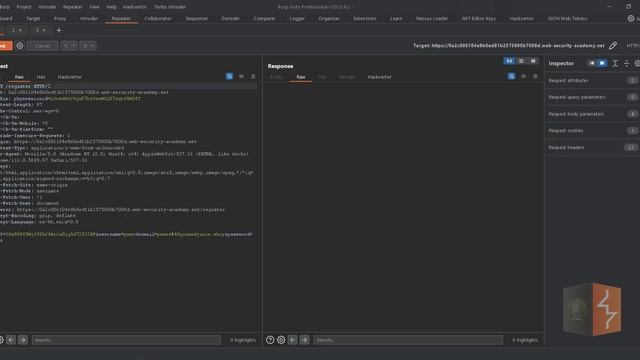Screen dimensions: 640x360
Task: Expand Request attributes section
Action: [x=592, y=81]
